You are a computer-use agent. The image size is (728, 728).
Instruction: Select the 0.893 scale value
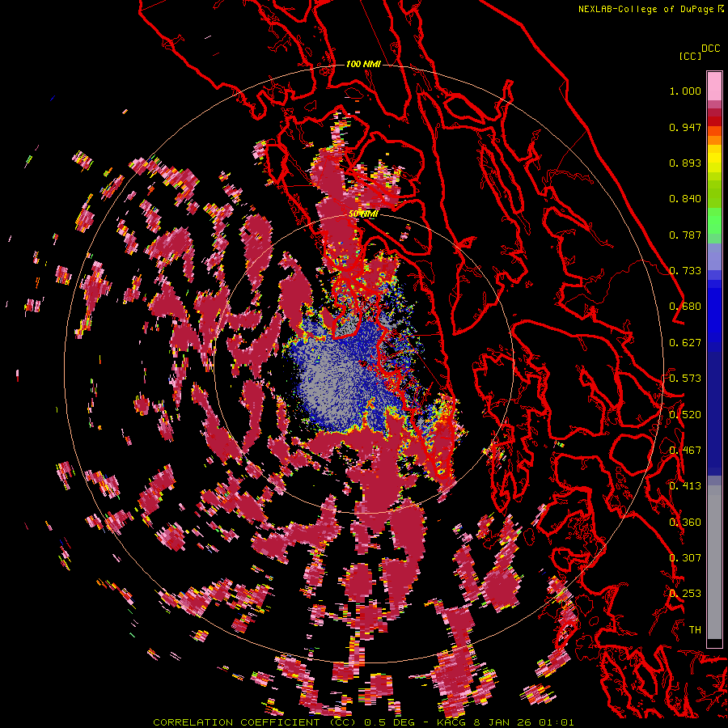685,163
